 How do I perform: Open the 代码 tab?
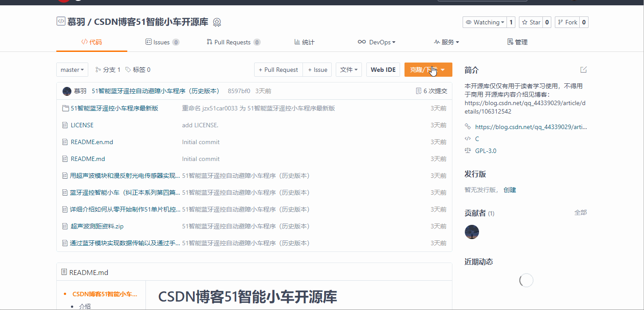pyautogui.click(x=91, y=42)
